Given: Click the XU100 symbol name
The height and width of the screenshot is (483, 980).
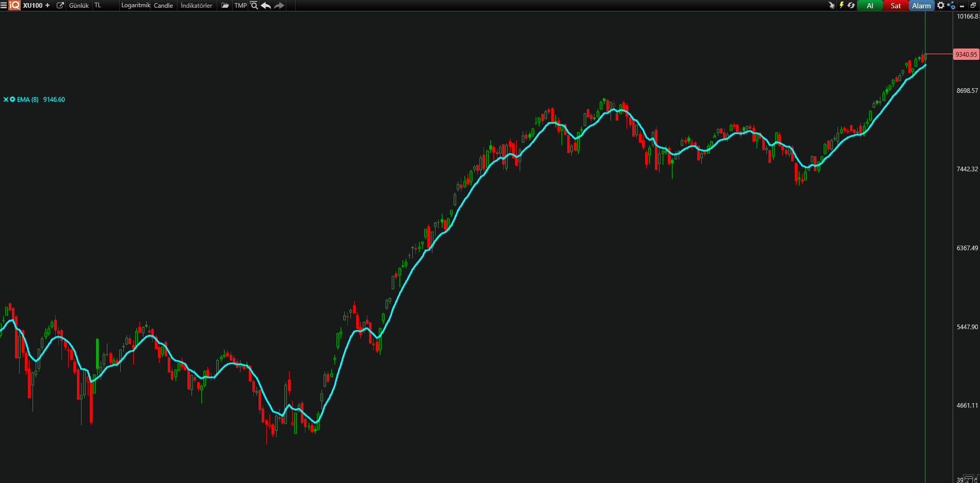Looking at the screenshot, I should point(33,5).
